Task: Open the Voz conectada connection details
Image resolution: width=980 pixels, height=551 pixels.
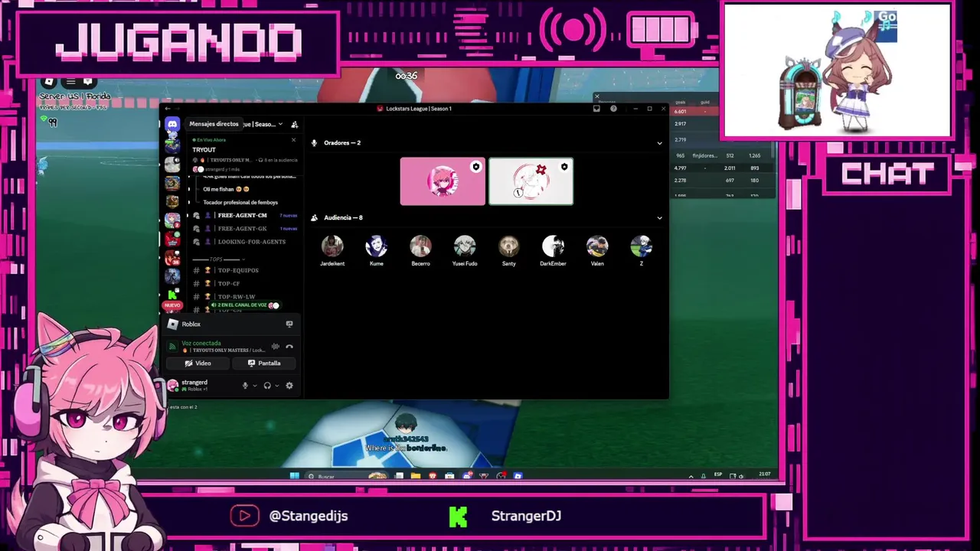Action: [201, 344]
